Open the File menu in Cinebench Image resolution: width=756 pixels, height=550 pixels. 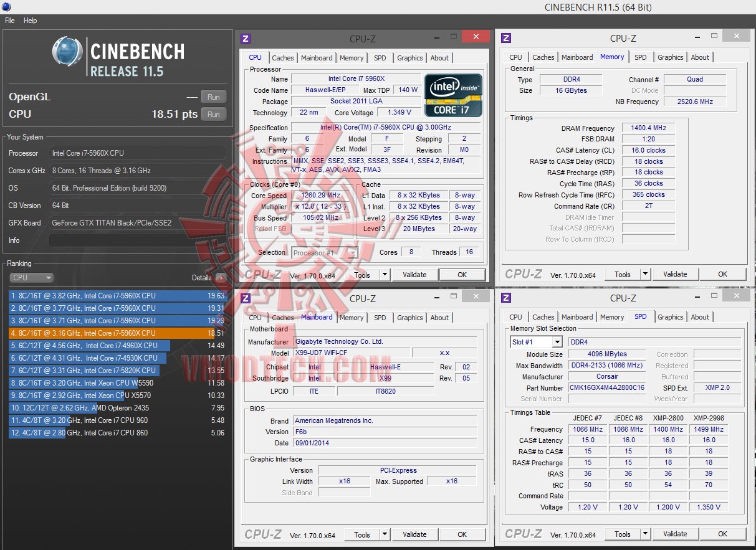point(10,21)
